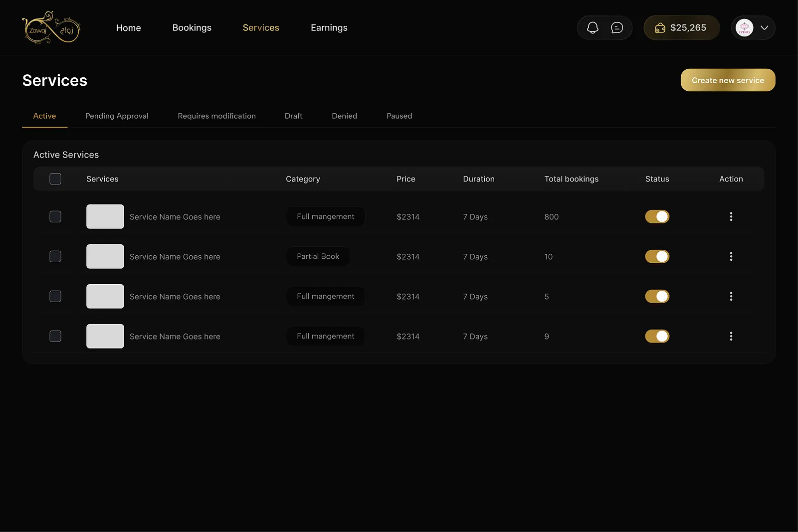The height and width of the screenshot is (532, 798).
Task: Click the Total bookings column header
Action: pyautogui.click(x=571, y=179)
